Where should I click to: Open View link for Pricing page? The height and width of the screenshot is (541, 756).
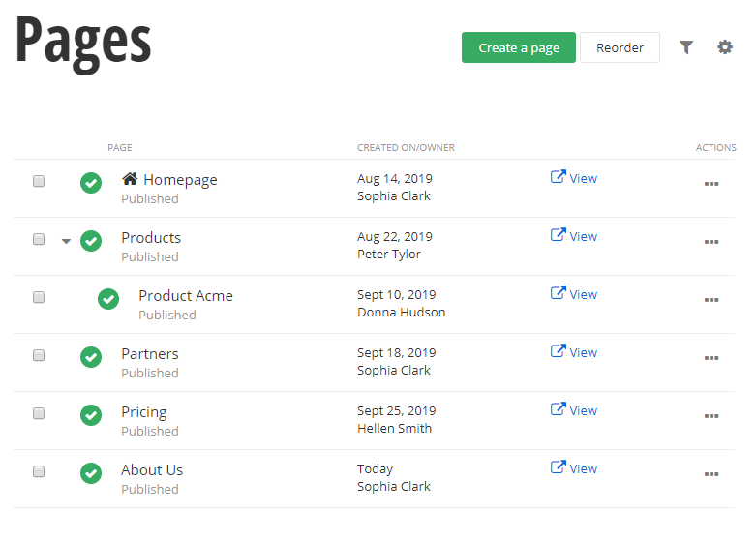point(574,410)
